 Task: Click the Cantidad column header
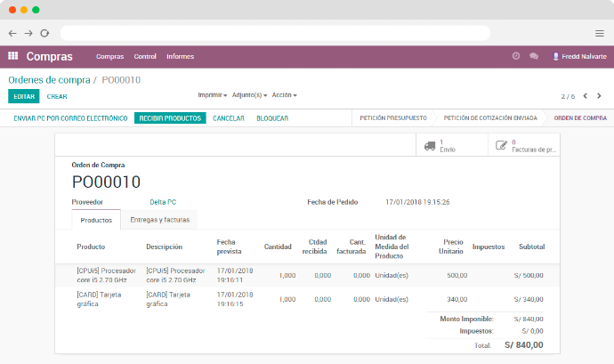point(278,247)
